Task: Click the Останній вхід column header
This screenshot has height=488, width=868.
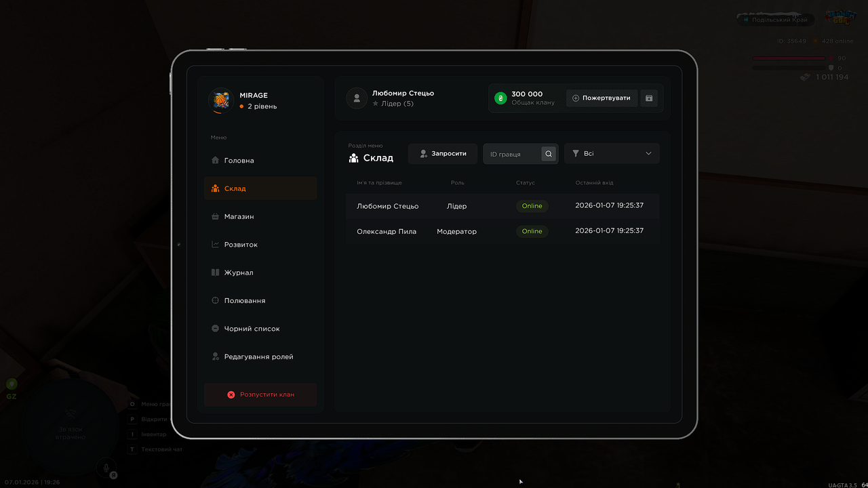Action: click(595, 183)
